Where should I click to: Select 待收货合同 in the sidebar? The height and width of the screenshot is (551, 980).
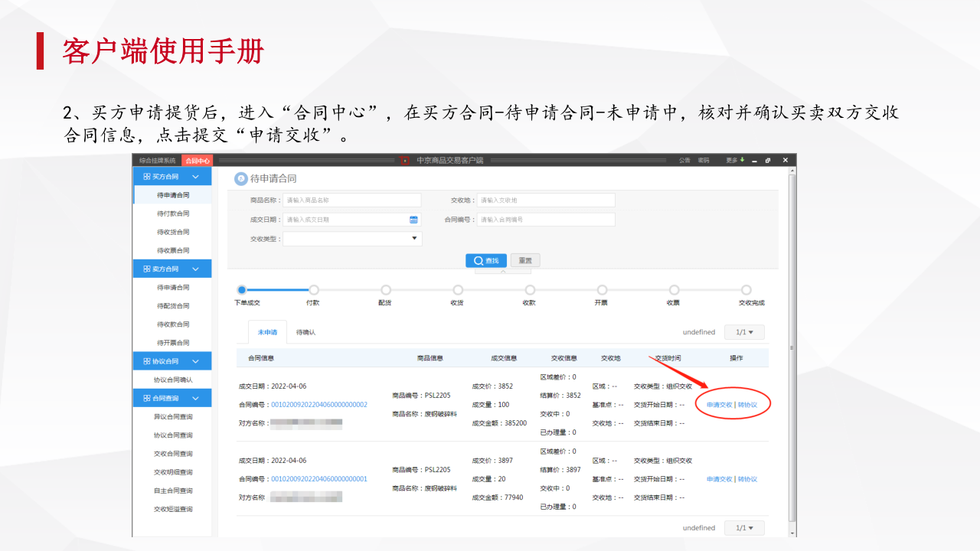[x=173, y=232]
